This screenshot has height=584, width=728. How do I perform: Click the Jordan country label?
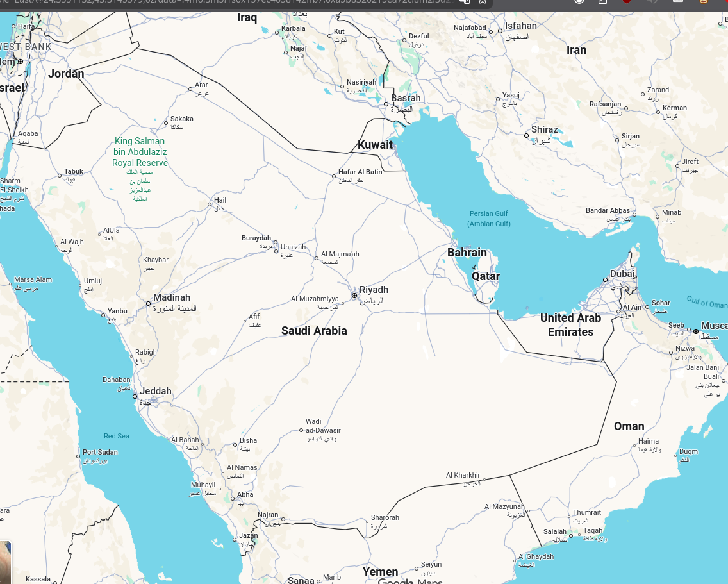(67, 74)
